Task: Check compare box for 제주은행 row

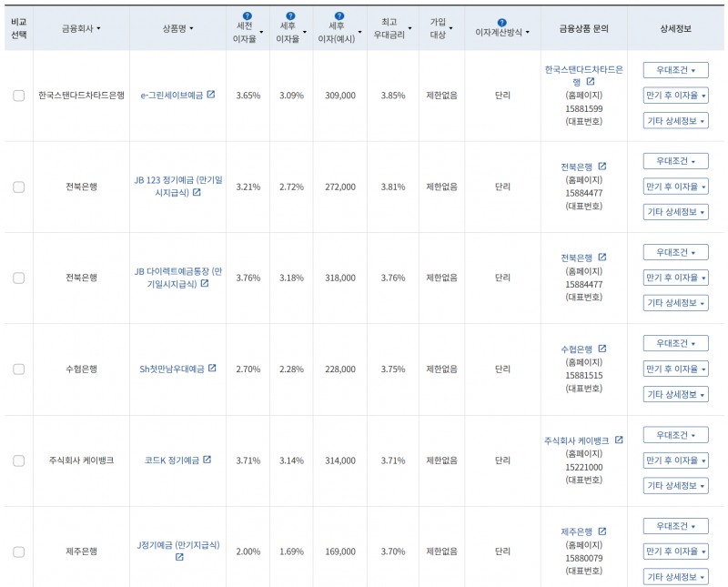Action: (18, 552)
